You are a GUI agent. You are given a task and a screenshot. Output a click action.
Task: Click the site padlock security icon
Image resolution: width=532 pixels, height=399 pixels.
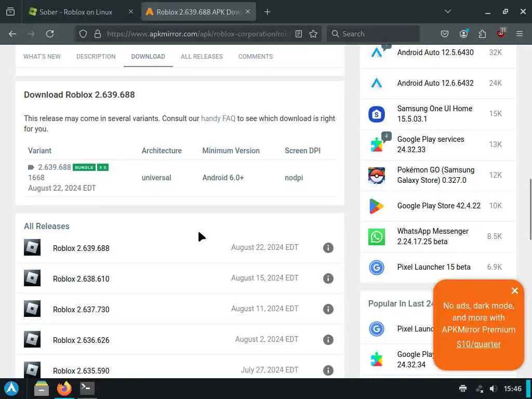[x=98, y=34]
